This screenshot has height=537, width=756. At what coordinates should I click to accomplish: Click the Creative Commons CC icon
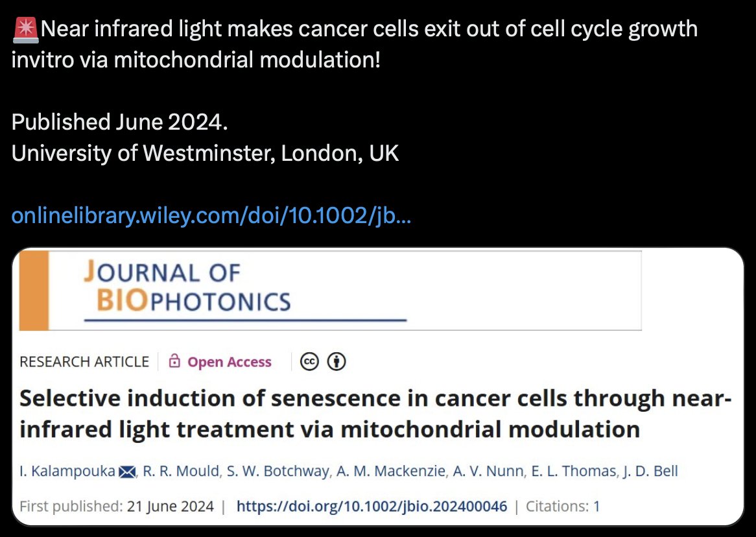click(310, 362)
